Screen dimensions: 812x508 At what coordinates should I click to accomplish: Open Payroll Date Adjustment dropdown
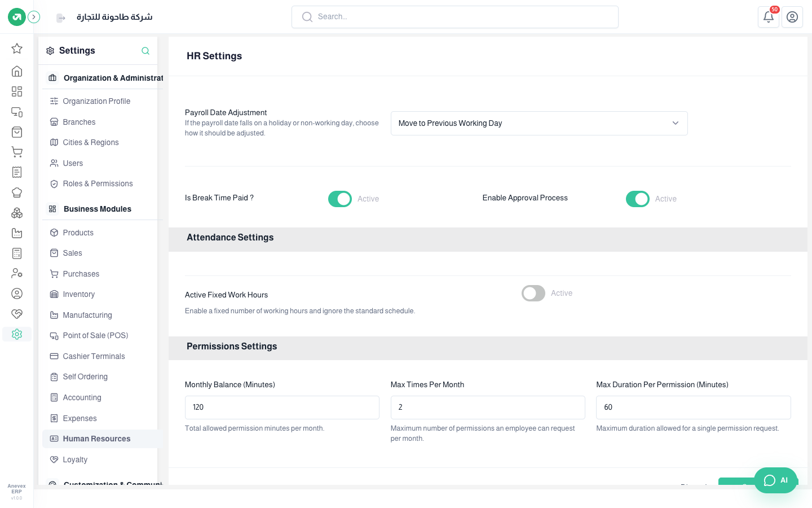pyautogui.click(x=539, y=123)
